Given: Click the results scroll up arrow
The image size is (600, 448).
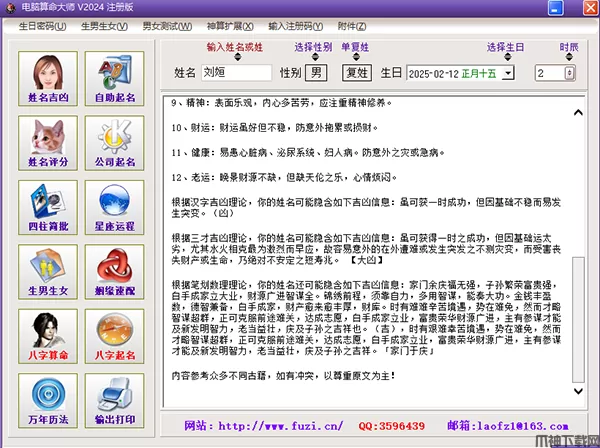Looking at the screenshot, I should tap(578, 112).
